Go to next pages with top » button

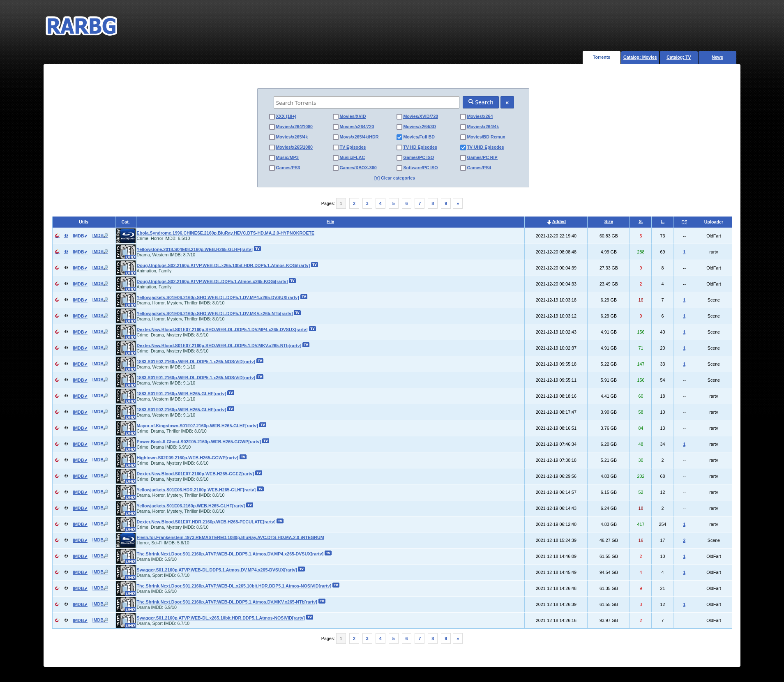[x=458, y=203]
